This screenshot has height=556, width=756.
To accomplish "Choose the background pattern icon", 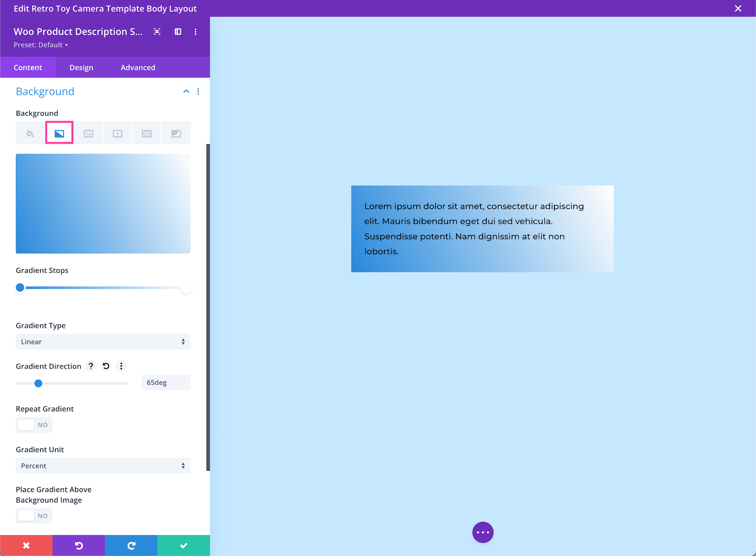I will [147, 133].
